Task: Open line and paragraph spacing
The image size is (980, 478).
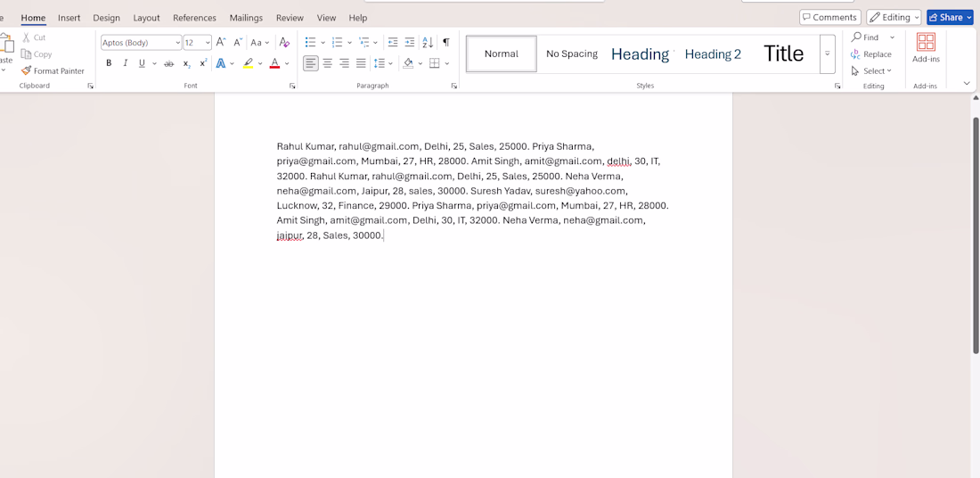Action: (x=379, y=63)
